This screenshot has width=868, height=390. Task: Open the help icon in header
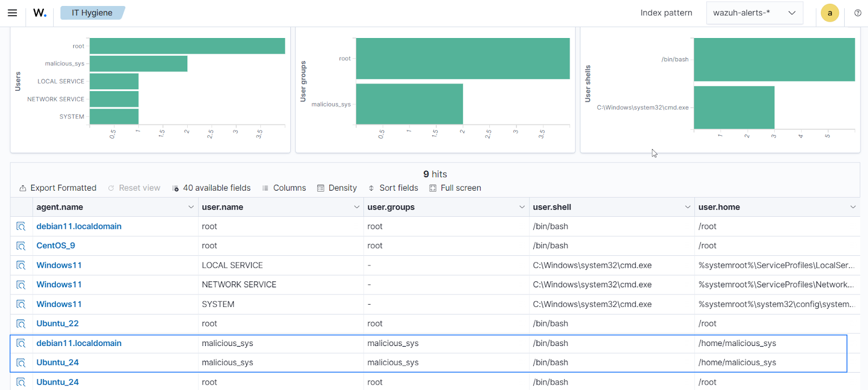coord(858,13)
